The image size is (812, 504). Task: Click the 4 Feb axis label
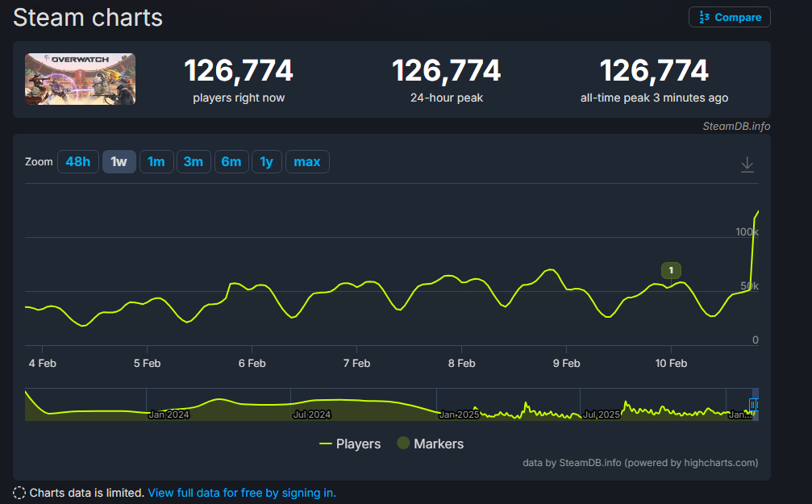(43, 363)
